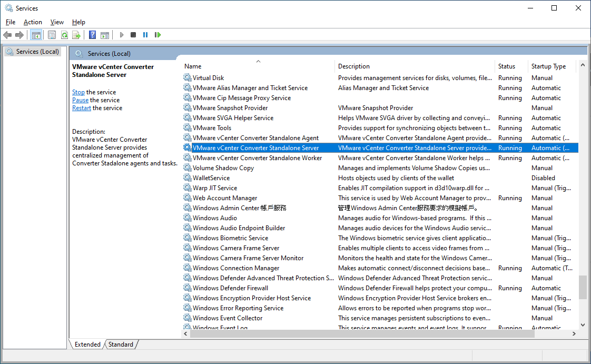
Task: Click the Services (Local) pane header
Action: (328, 54)
